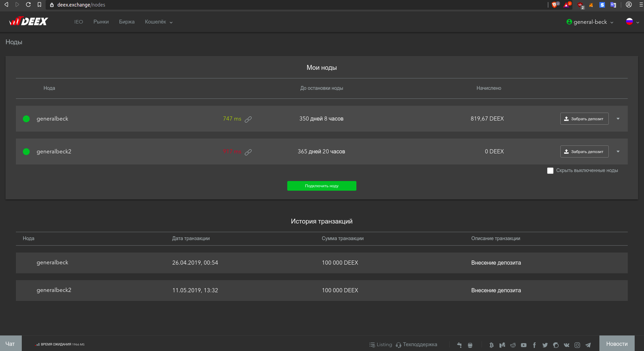The height and width of the screenshot is (351, 644).
Task: Open the language flag dropdown
Action: [x=633, y=22]
